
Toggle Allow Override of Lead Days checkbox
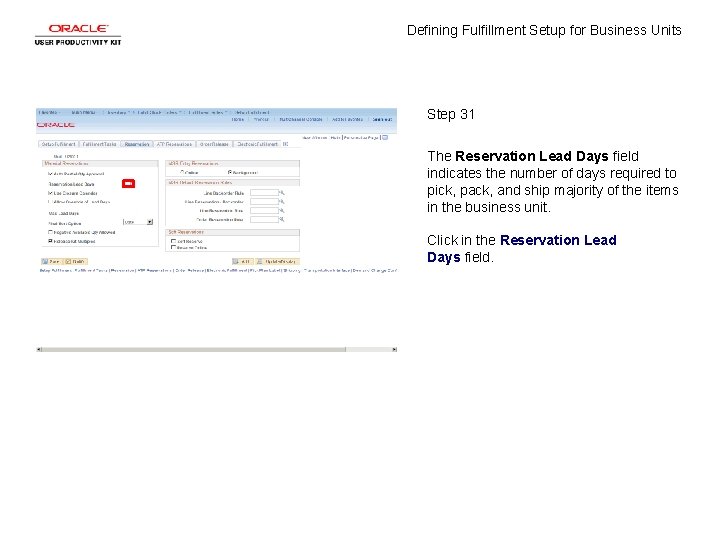pyautogui.click(x=50, y=202)
